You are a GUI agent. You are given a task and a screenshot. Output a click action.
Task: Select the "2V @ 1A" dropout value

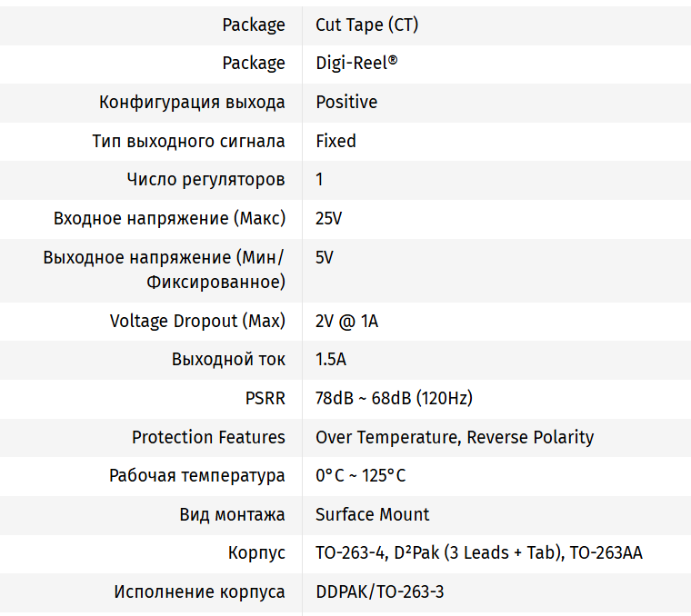tap(346, 321)
